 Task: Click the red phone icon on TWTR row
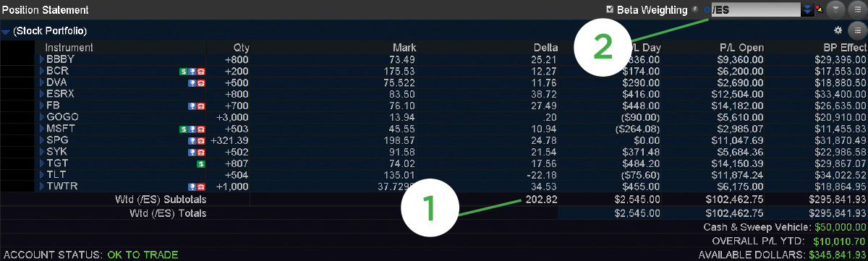[x=200, y=187]
